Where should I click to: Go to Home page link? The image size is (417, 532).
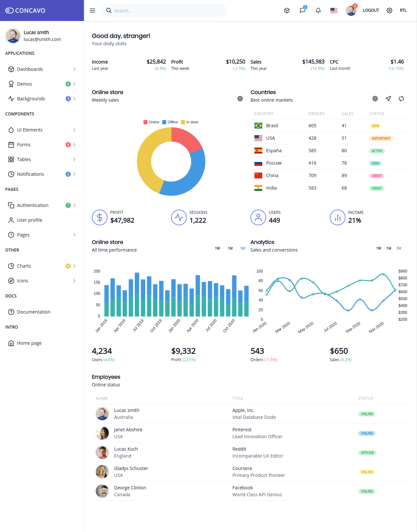click(x=42, y=343)
